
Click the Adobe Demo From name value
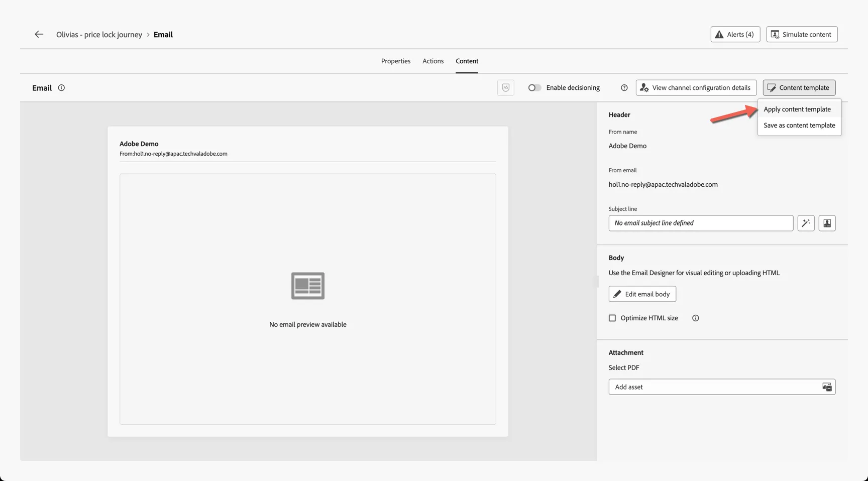(x=627, y=146)
